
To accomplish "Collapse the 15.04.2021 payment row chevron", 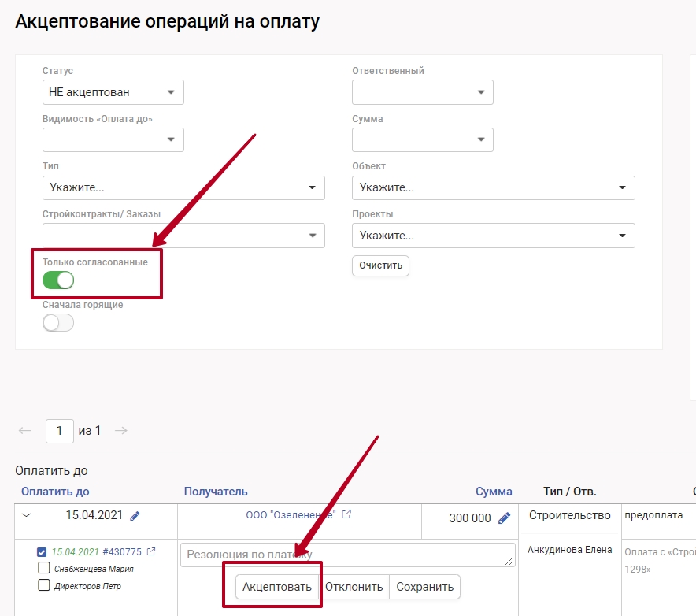I will pos(27,516).
